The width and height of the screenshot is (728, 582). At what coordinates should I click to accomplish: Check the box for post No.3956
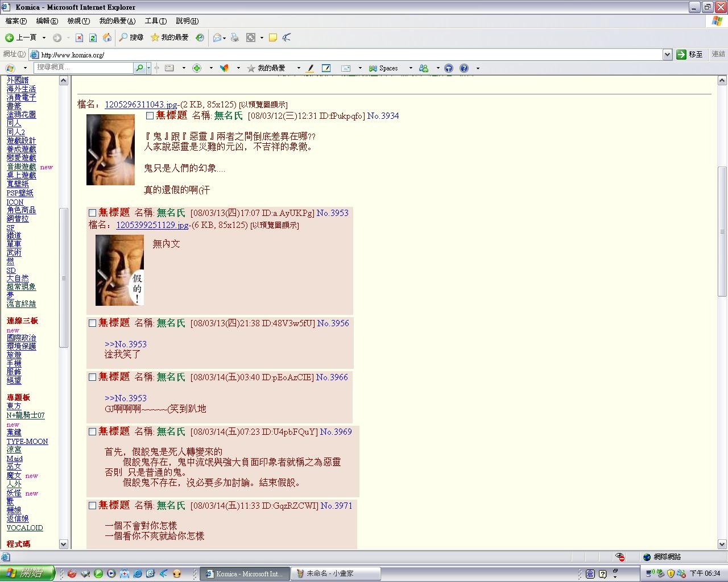92,323
